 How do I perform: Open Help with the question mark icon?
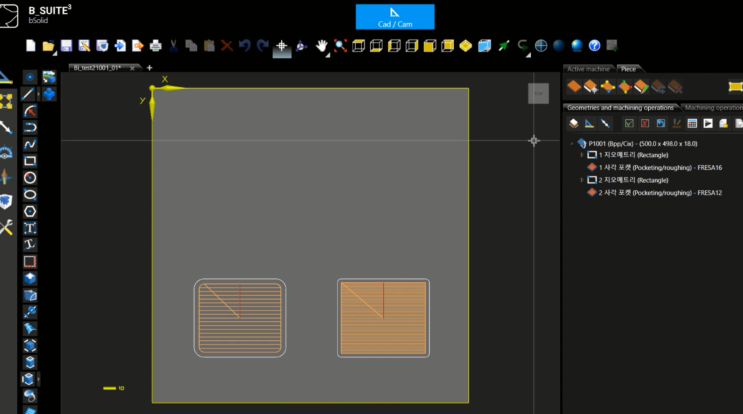(x=594, y=45)
